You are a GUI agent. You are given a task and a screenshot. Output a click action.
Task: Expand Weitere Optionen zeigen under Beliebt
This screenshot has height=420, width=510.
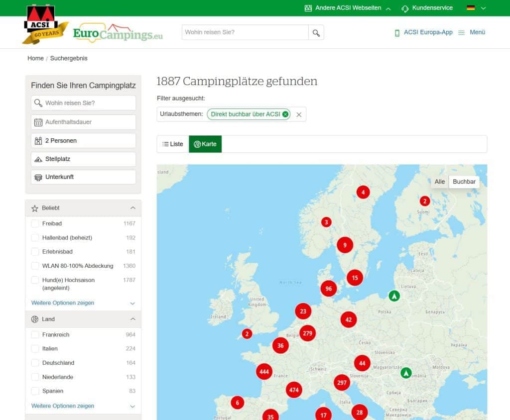(x=83, y=303)
